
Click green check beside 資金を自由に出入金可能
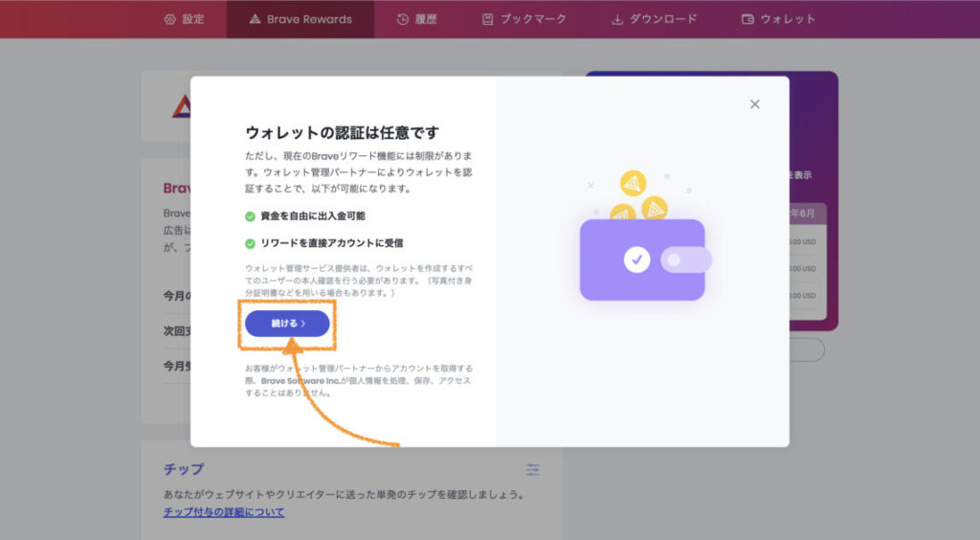[x=250, y=216]
